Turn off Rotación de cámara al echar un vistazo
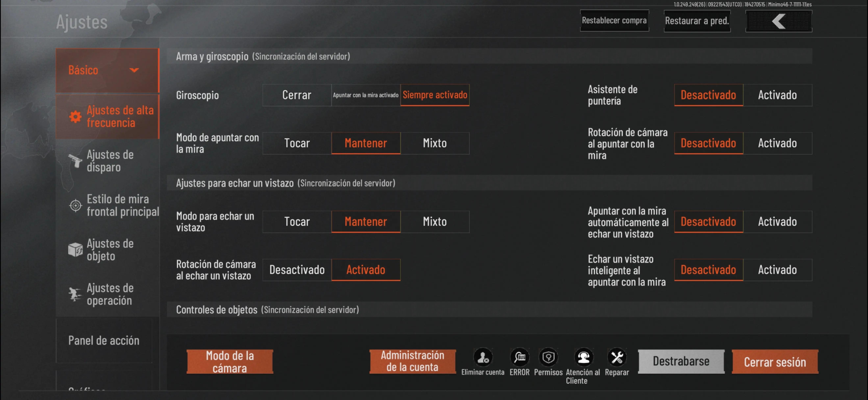Screen dimensions: 868x400 tap(297, 270)
